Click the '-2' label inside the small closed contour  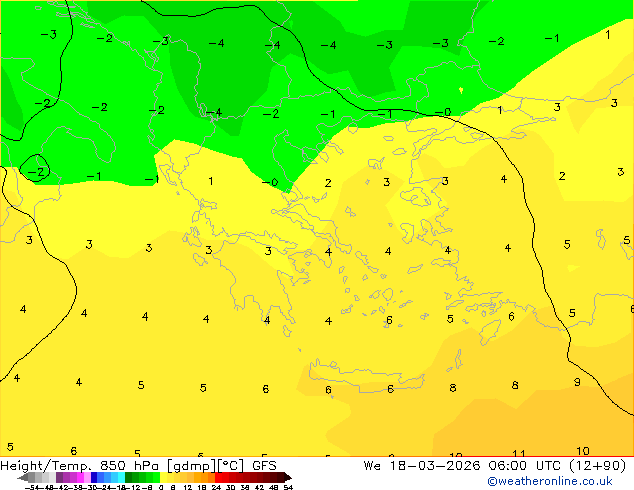36,172
